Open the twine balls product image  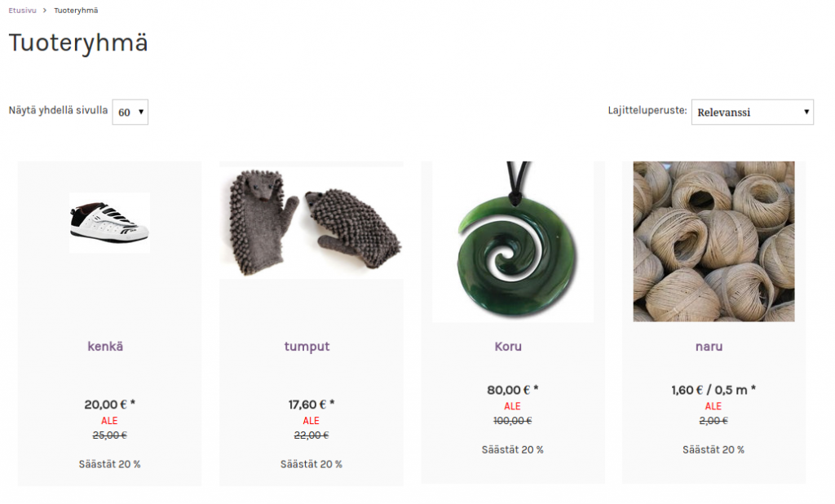[714, 241]
